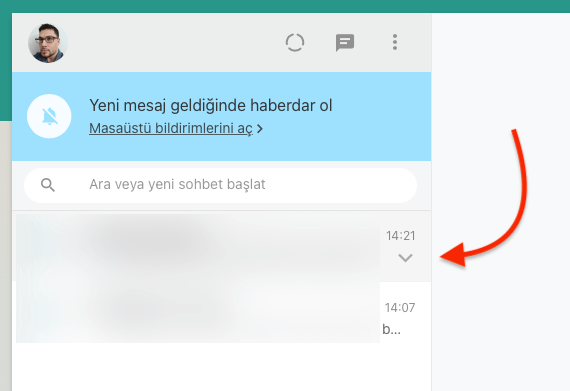Viewport: 570px width, 391px height.
Task: Start a new chat via message icon
Action: (x=345, y=43)
